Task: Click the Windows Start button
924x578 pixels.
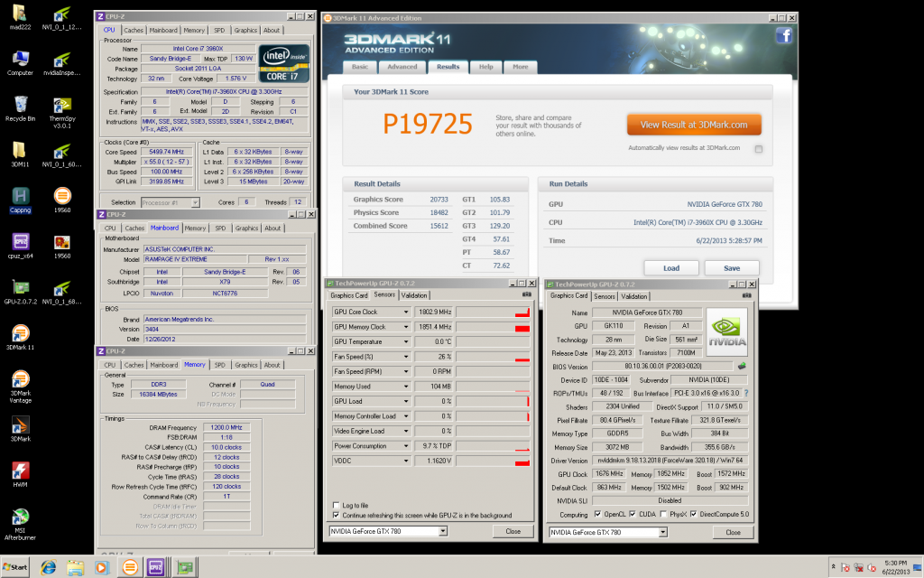Action: (16, 567)
